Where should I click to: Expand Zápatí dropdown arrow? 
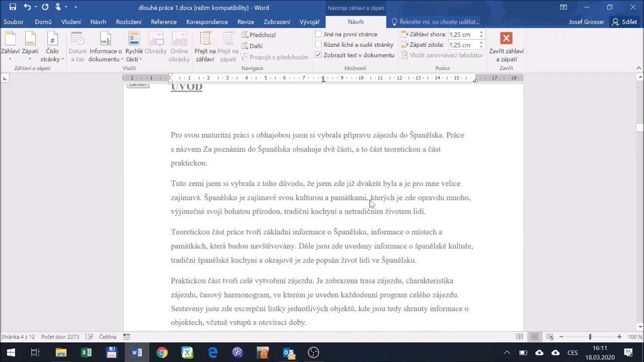[30, 59]
